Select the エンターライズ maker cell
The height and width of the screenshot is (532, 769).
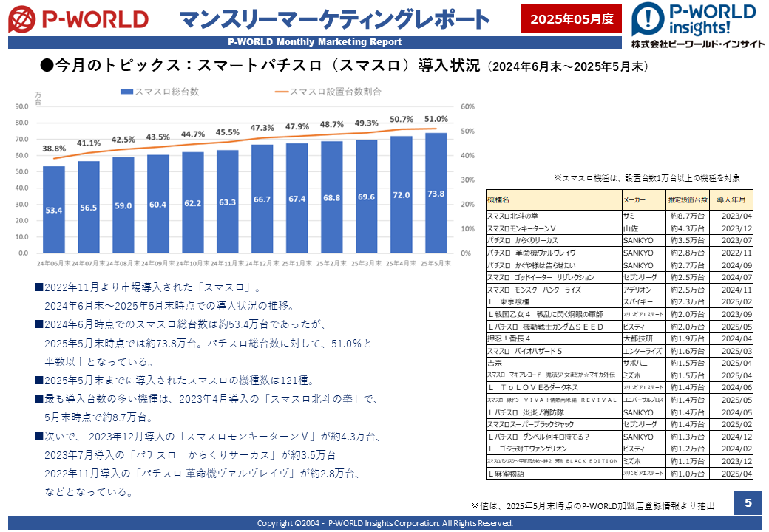point(644,351)
